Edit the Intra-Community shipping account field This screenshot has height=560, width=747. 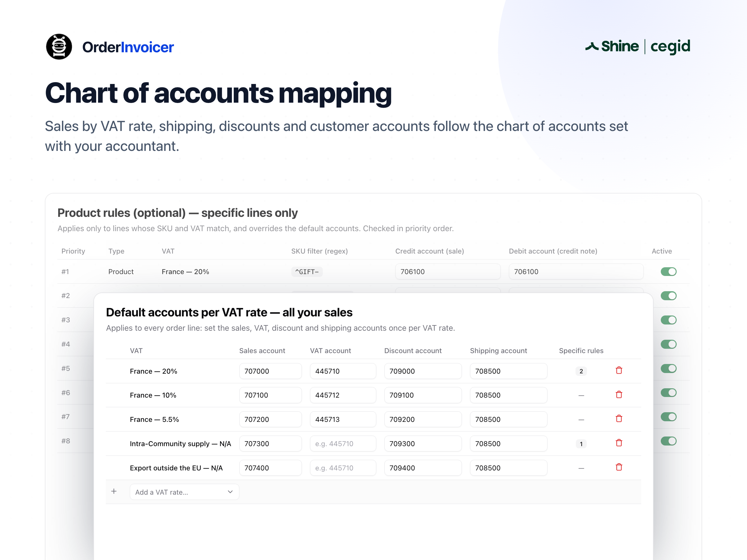coord(509,444)
